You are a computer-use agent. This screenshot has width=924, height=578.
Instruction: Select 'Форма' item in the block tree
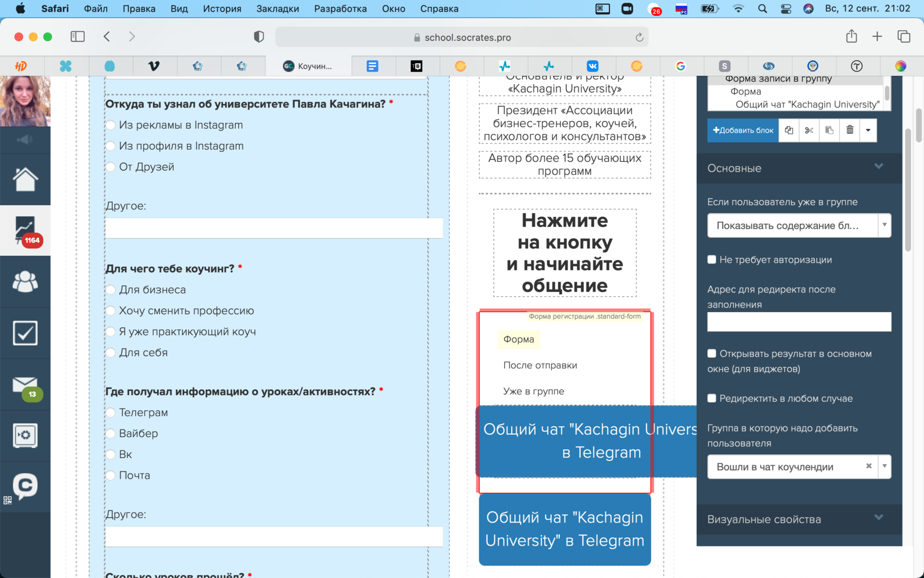[x=745, y=92]
